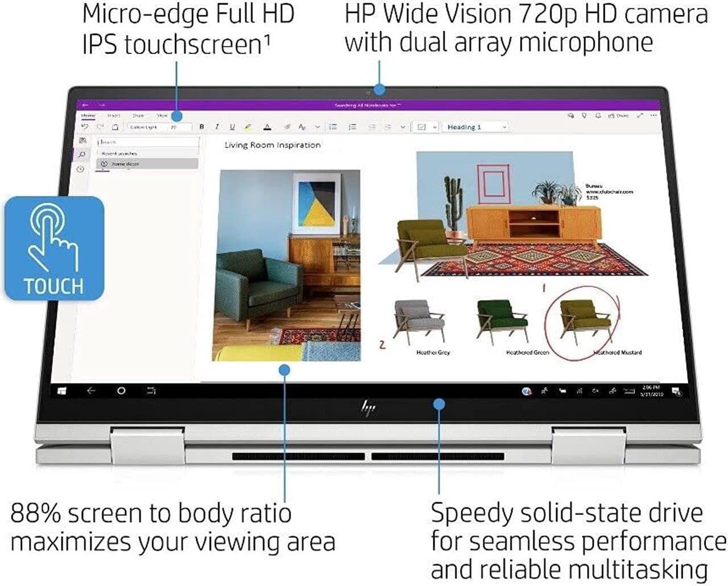
Task: Click into the Search field
Action: (148, 142)
